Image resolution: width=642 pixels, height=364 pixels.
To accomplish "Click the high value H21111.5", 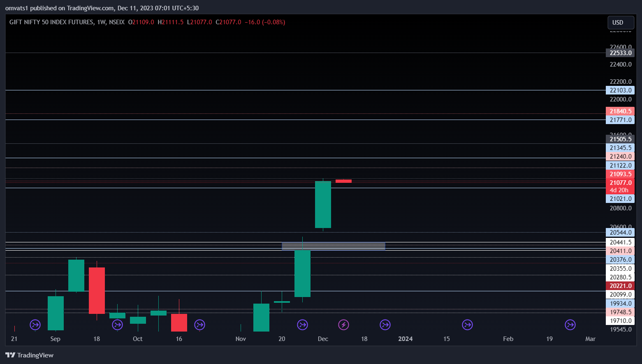I will (x=171, y=22).
